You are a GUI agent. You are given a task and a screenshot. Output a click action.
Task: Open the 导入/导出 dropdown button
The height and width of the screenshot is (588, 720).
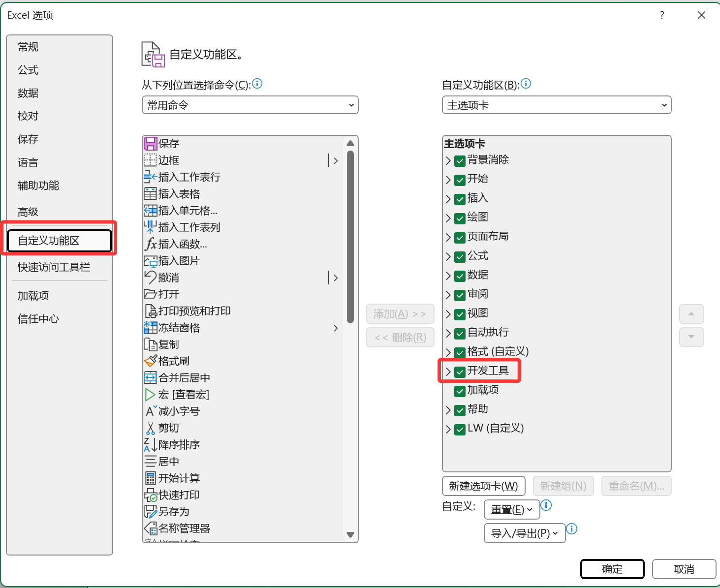tap(525, 533)
